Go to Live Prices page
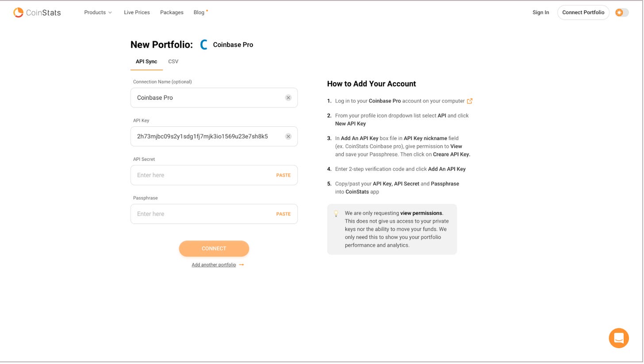 click(x=137, y=12)
